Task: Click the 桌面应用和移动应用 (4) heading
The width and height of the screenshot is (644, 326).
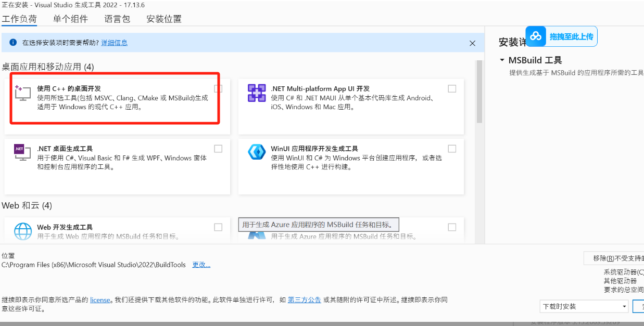Action: click(x=48, y=67)
